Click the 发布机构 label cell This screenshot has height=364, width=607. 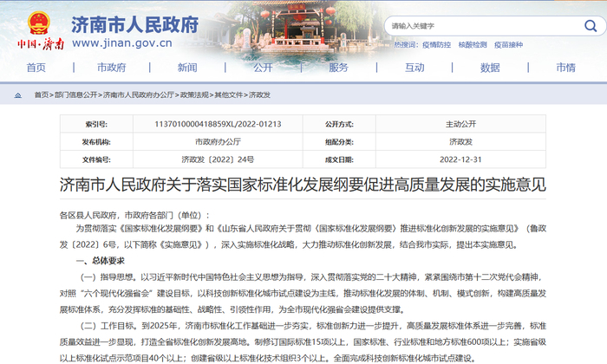point(96,142)
